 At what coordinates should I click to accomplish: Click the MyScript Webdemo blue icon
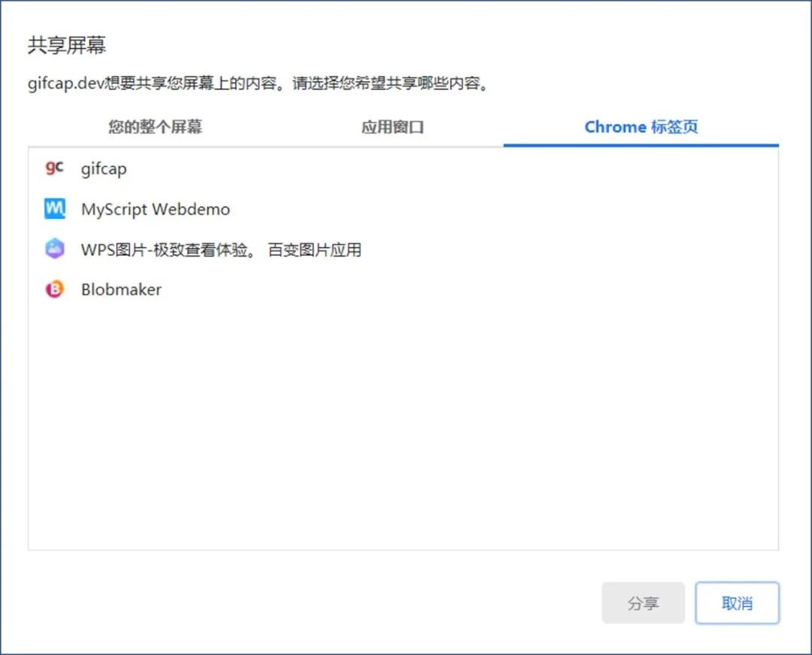point(53,209)
